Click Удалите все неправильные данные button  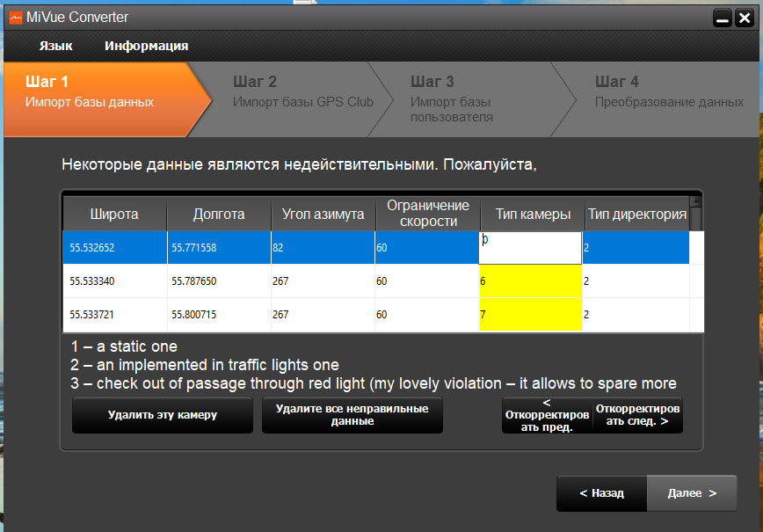352,415
